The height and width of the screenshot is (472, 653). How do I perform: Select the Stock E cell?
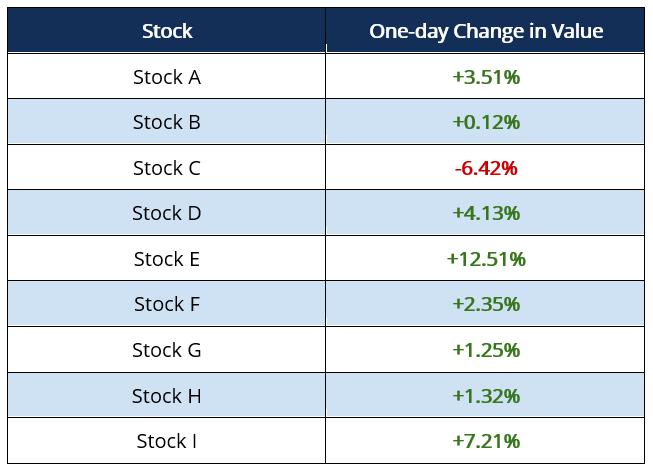pos(167,259)
